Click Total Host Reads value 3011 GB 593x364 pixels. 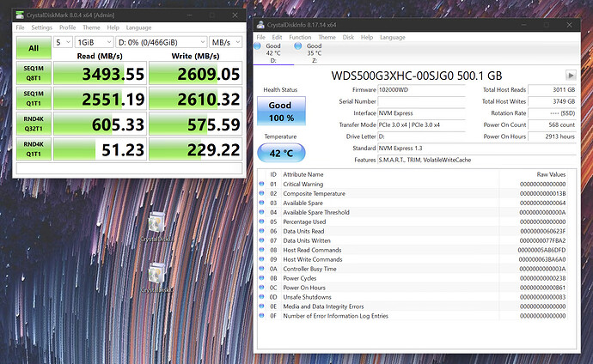tap(552, 90)
